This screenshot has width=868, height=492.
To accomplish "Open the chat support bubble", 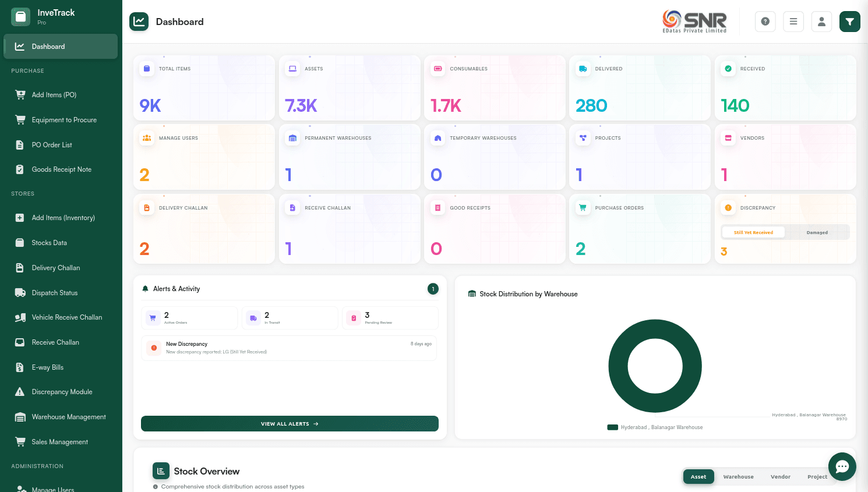I will [x=842, y=466].
